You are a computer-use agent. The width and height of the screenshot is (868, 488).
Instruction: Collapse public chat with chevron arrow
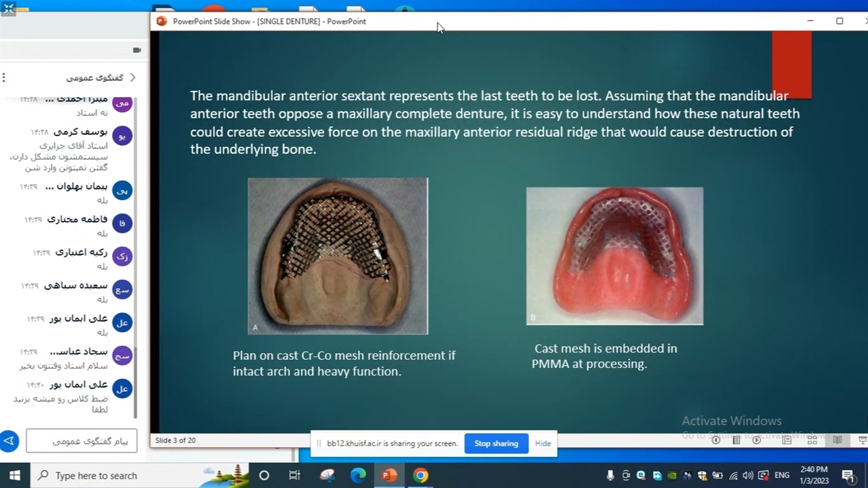133,77
